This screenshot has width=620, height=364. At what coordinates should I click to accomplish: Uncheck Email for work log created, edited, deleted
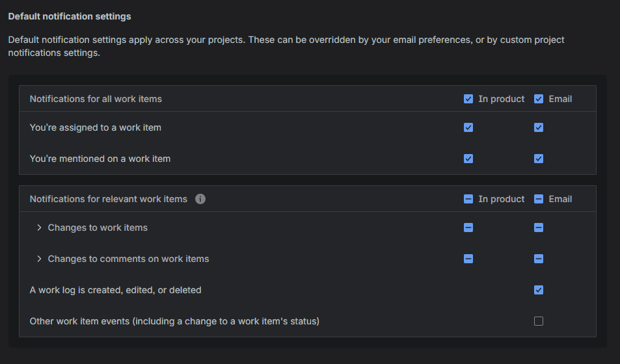coord(539,290)
